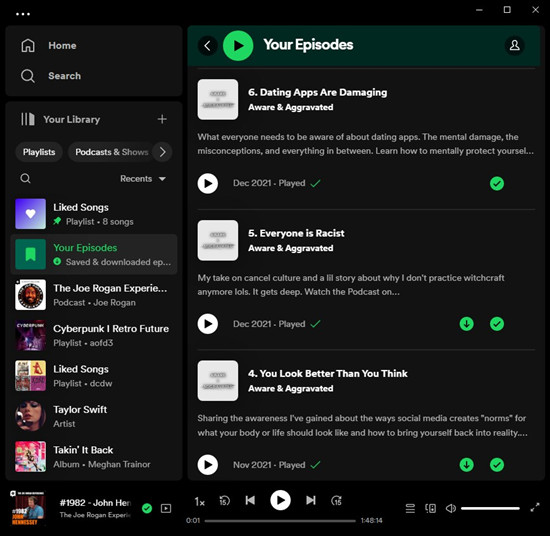The image size is (550, 536).
Task: Toggle saved checkmark for You Look Better episode
Action: [497, 465]
